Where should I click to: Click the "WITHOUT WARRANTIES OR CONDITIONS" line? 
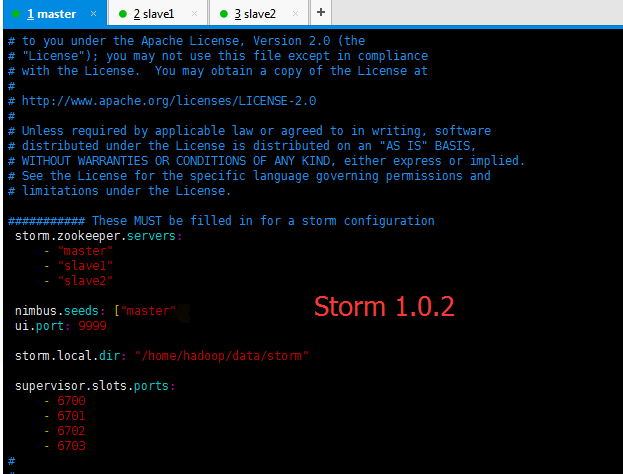click(x=267, y=161)
